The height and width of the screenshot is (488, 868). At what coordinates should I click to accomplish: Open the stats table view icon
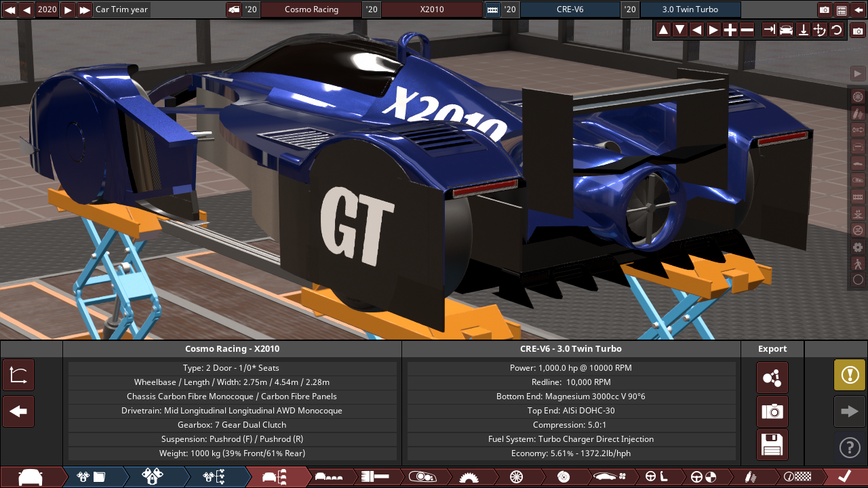(842, 9)
